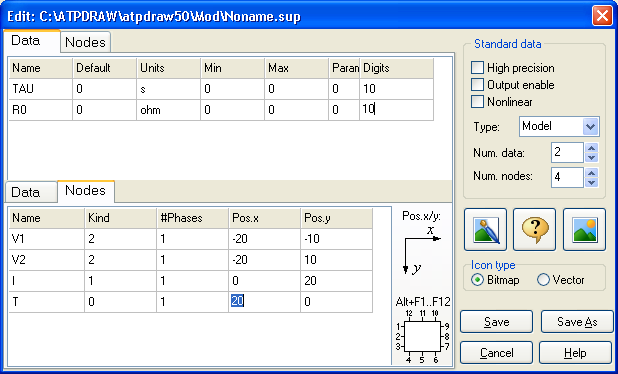Open Help with the Help button
This screenshot has width=618, height=374.
575,353
